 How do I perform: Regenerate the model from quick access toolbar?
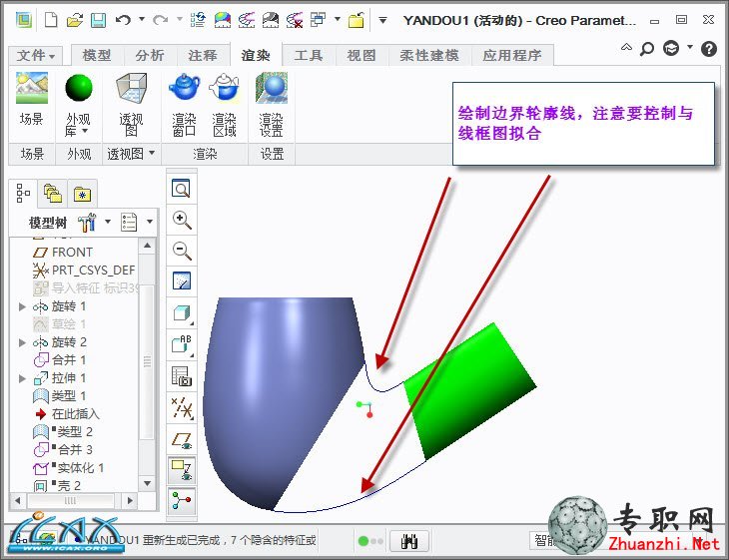[x=198, y=20]
